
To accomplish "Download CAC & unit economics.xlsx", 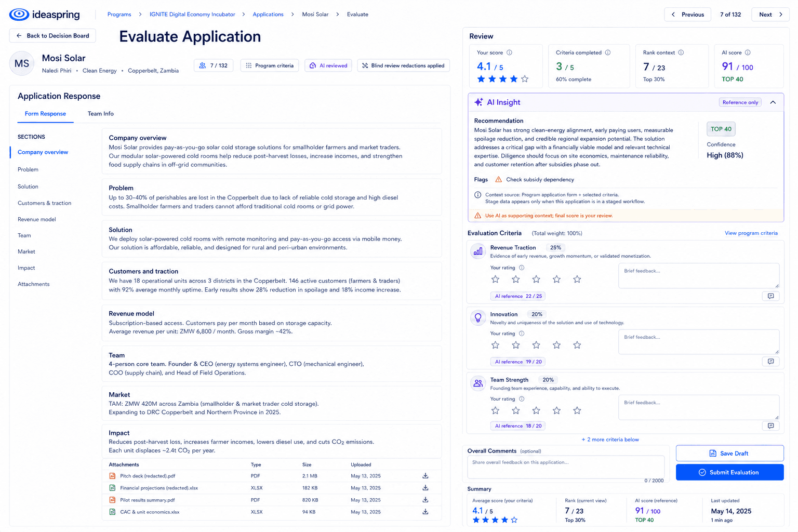I will (425, 512).
